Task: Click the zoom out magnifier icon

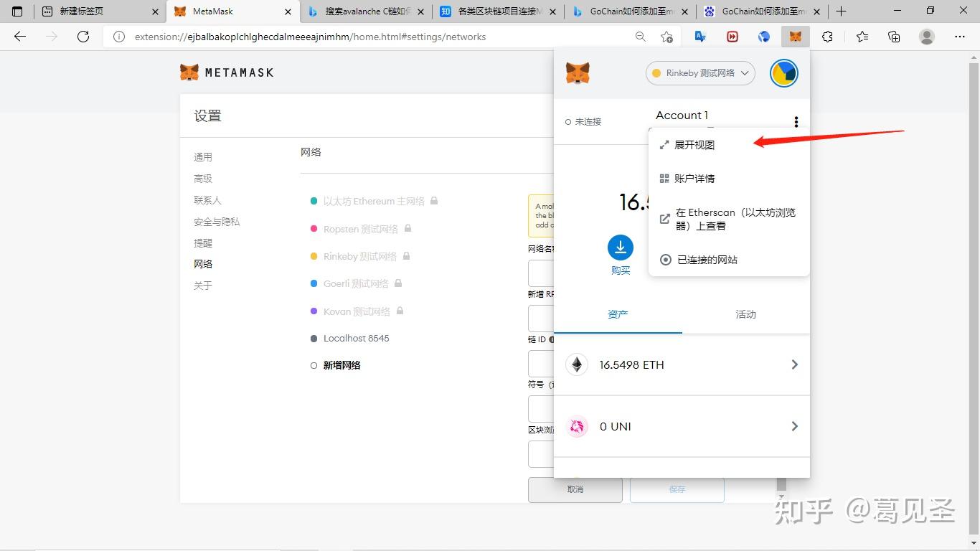Action: [x=640, y=37]
